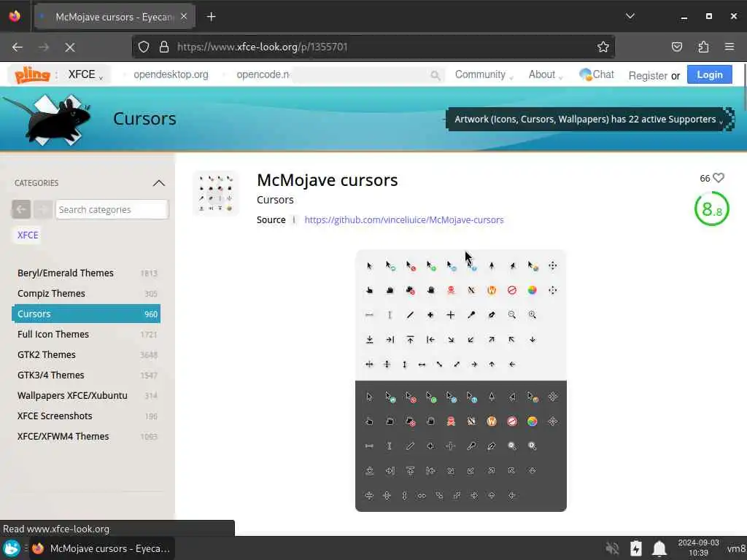Open the Extensions panel
The image size is (747, 560).
click(x=703, y=47)
